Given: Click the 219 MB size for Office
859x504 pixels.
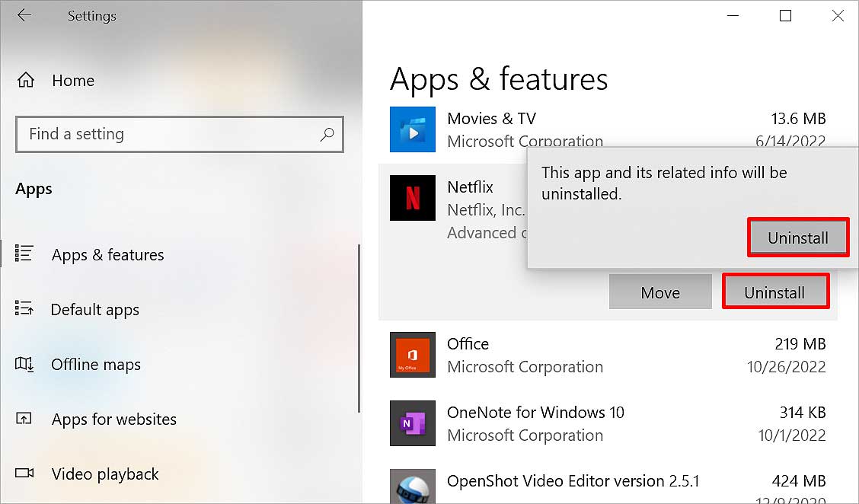Looking at the screenshot, I should (x=800, y=344).
